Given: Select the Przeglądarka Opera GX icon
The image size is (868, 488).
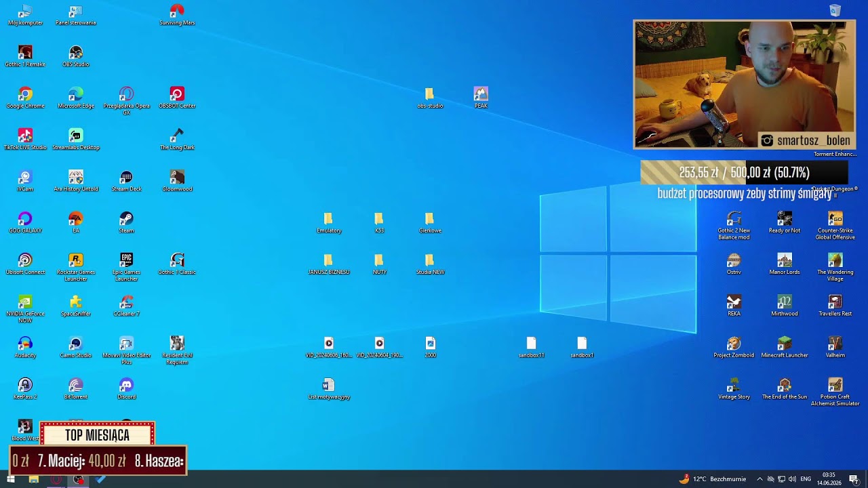Looking at the screenshot, I should pyautogui.click(x=126, y=100).
